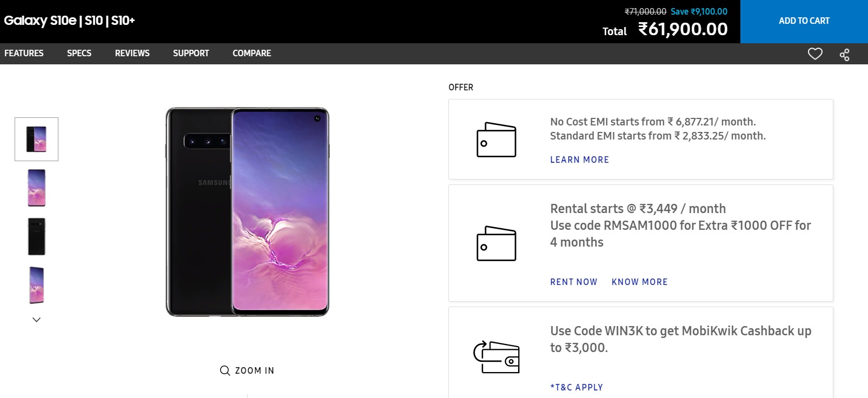This screenshot has height=398, width=868.
Task: Click the MobiKwik cashback wallet icon
Action: click(496, 357)
